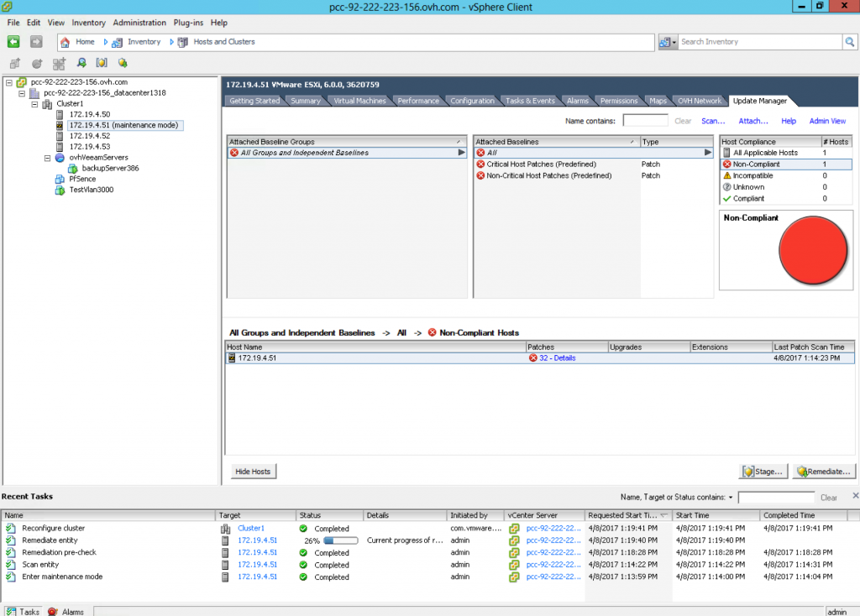Click the second toolbar icon with circular arrow
Viewport: 860px width, 616px height.
click(x=37, y=64)
